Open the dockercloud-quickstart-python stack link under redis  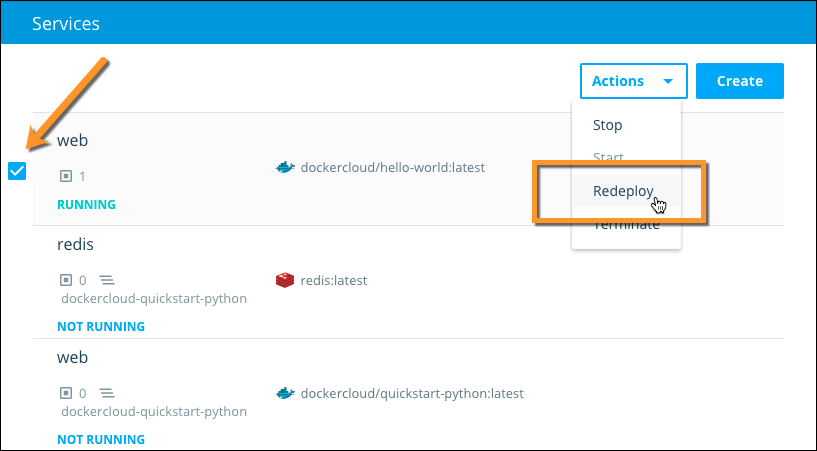click(x=153, y=298)
